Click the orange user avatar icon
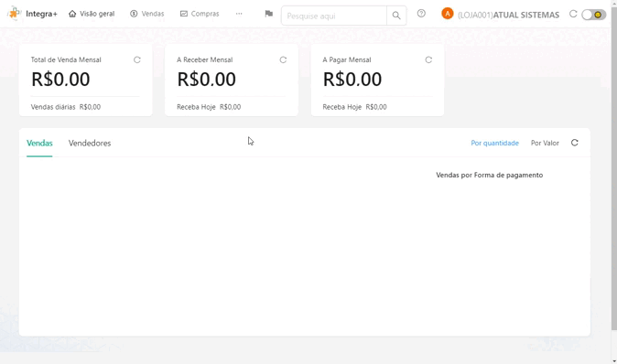 [x=448, y=14]
